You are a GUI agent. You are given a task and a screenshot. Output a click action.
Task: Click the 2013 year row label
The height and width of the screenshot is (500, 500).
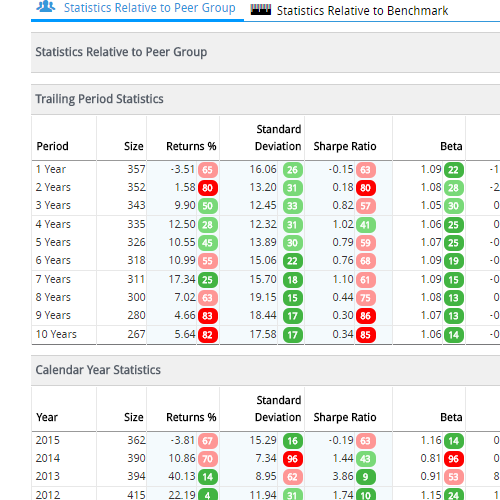48,476
